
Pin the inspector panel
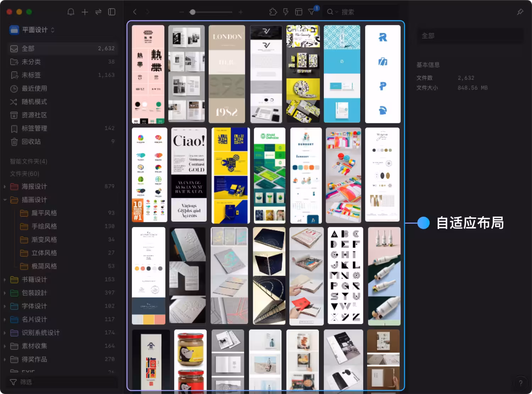(x=520, y=12)
